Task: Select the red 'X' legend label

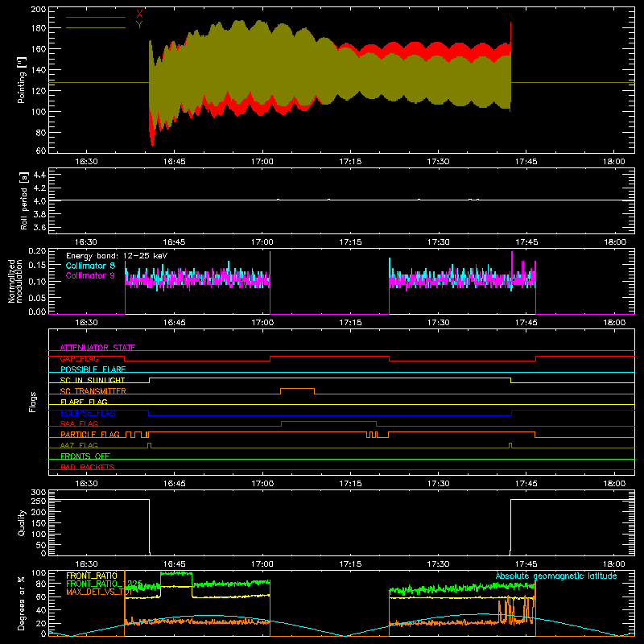Action: (139, 14)
